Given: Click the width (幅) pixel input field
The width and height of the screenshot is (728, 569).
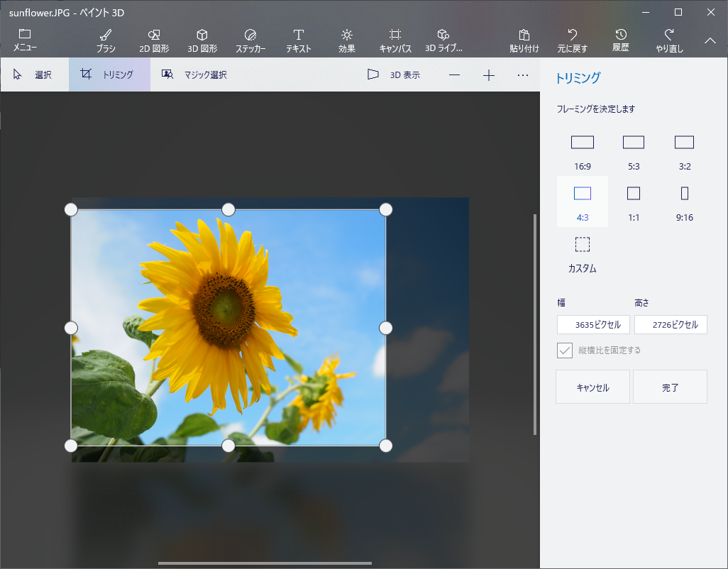Looking at the screenshot, I should [593, 325].
